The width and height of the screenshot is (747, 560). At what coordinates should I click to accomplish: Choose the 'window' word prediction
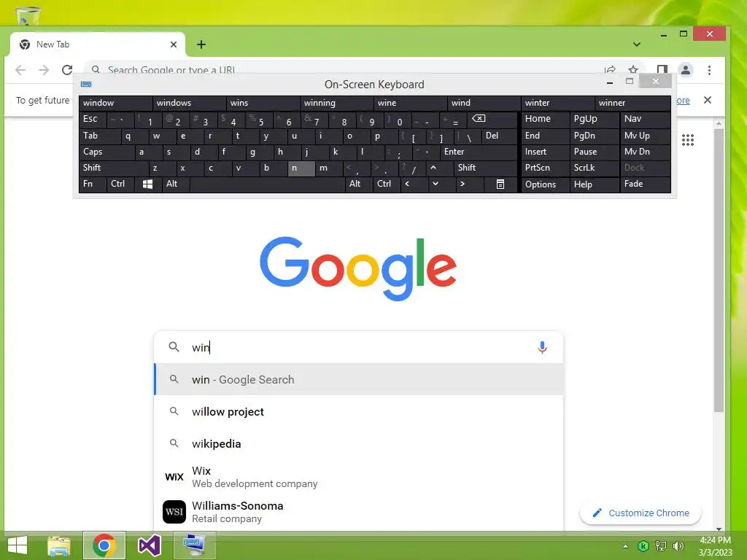click(x=116, y=103)
